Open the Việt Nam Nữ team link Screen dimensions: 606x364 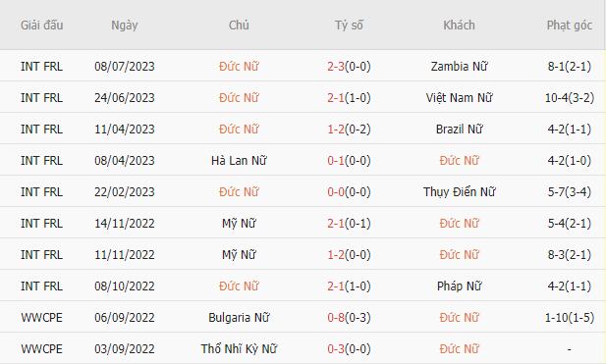pos(459,98)
